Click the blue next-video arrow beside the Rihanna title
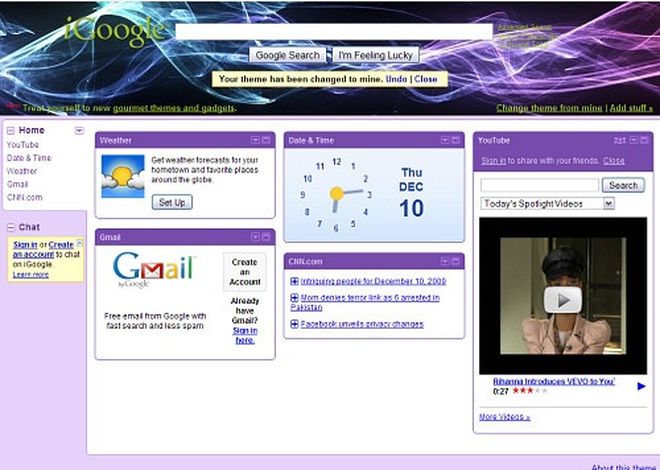 click(641, 386)
